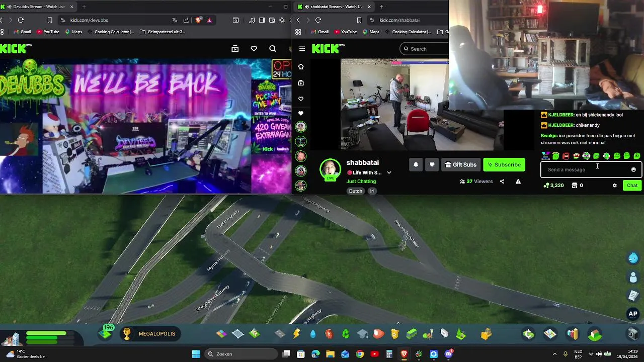Open Maps bookmark in shabbatai window
Image resolution: width=644 pixels, height=362 pixels.
(x=371, y=32)
